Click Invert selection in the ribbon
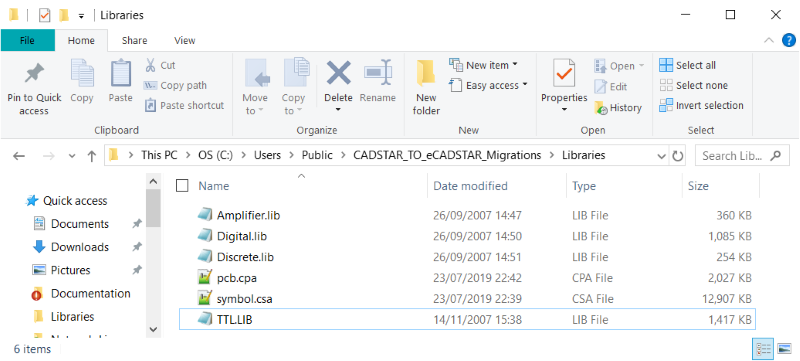The width and height of the screenshot is (800, 361). coord(701,106)
